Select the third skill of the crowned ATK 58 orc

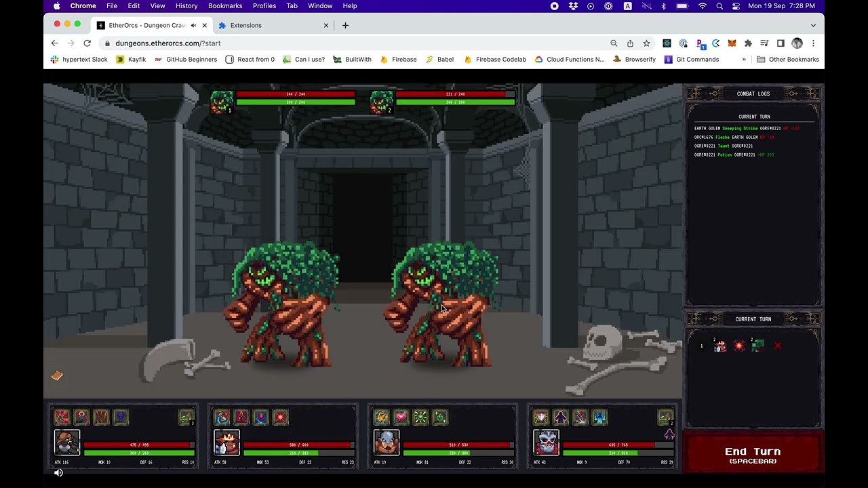[x=261, y=417]
